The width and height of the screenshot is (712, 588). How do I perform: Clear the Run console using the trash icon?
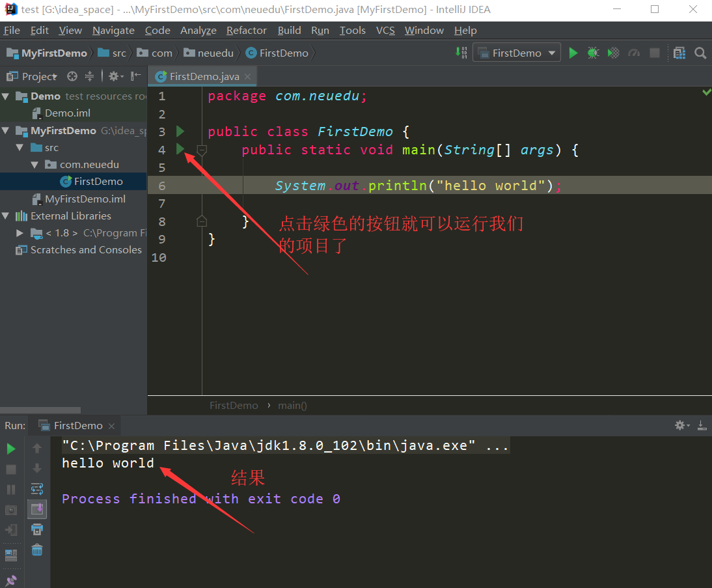(36, 550)
